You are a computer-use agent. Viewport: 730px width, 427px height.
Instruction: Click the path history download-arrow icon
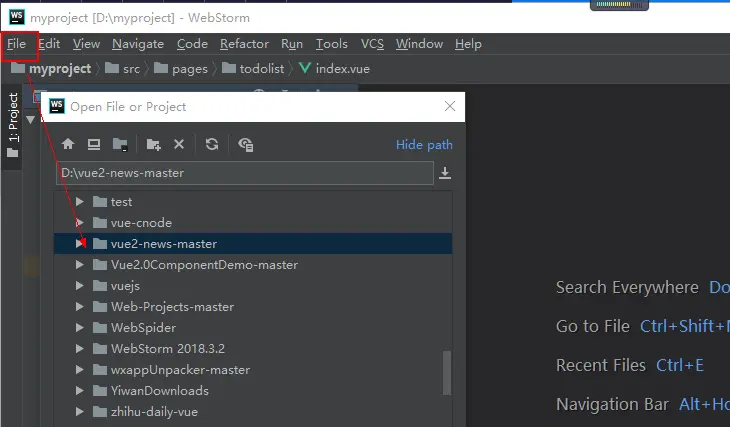tap(445, 173)
